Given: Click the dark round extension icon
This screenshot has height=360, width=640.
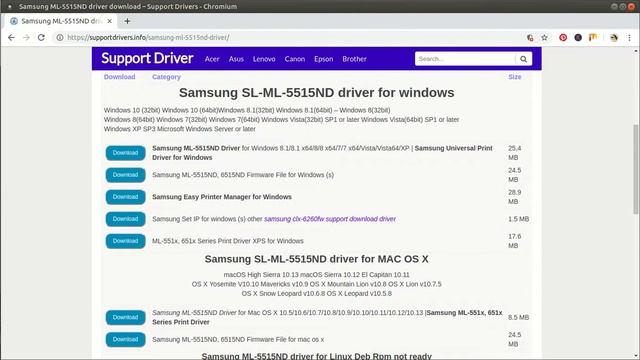Looking at the screenshot, I should 578,38.
